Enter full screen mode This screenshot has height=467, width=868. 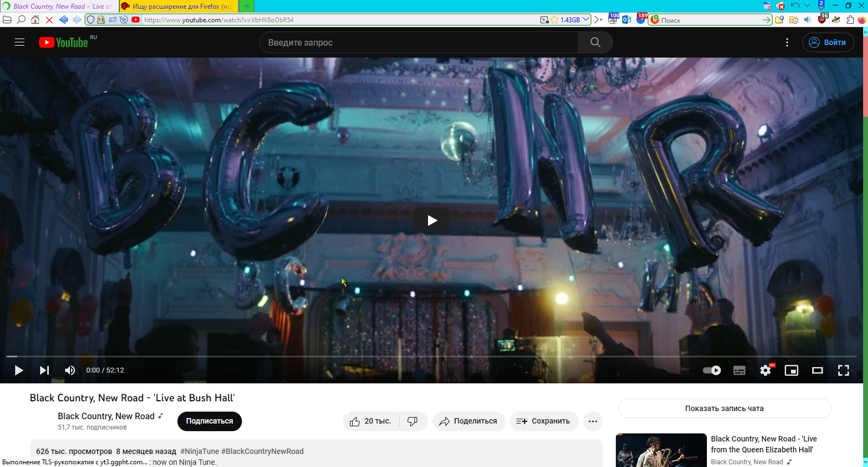(844, 370)
